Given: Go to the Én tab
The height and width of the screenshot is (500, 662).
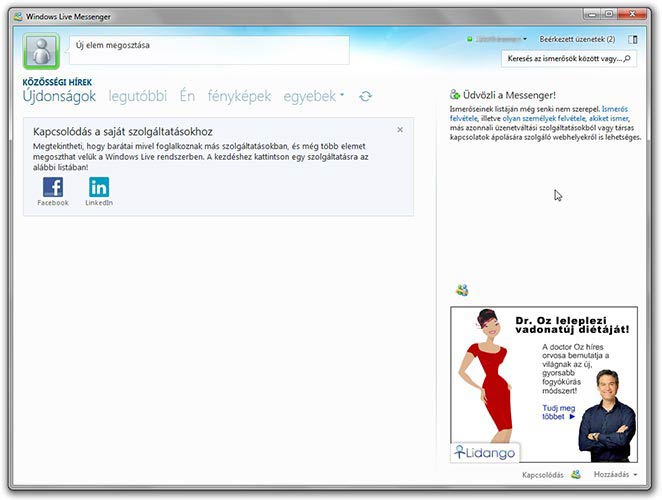Looking at the screenshot, I should [187, 96].
